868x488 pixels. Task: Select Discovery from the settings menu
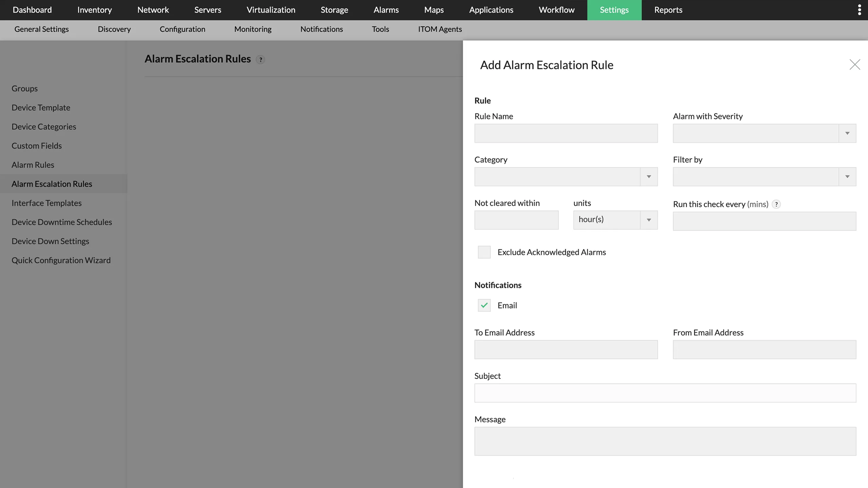(x=114, y=29)
